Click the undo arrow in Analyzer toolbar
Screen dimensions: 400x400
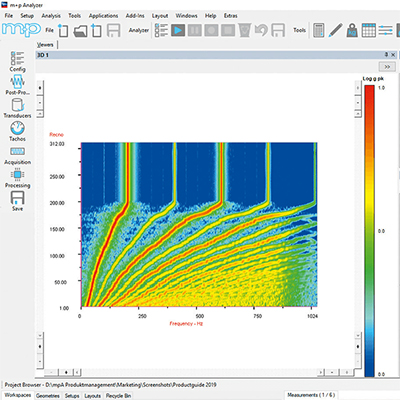click(261, 30)
